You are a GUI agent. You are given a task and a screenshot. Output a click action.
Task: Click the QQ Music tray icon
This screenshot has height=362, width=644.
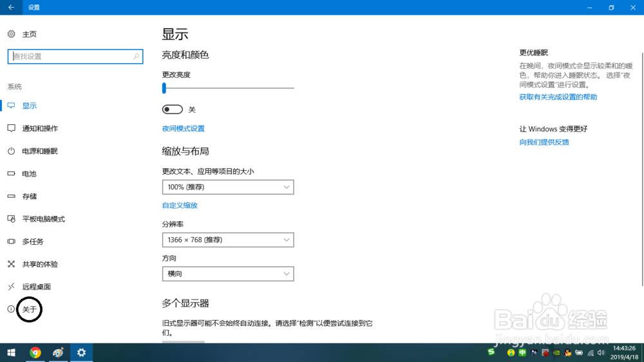tap(511, 352)
